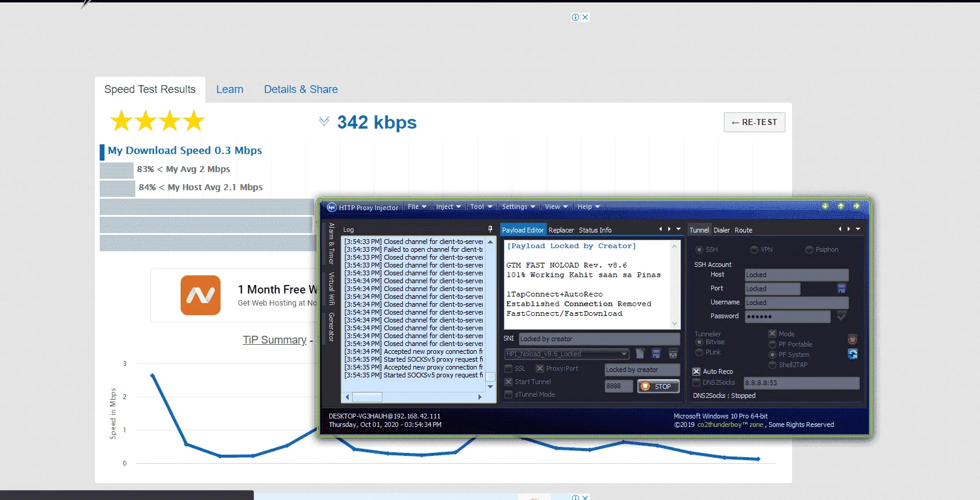Expand the HPI_Noload_v8.6_Locked config dropdown
The width and height of the screenshot is (980, 500).
(624, 354)
